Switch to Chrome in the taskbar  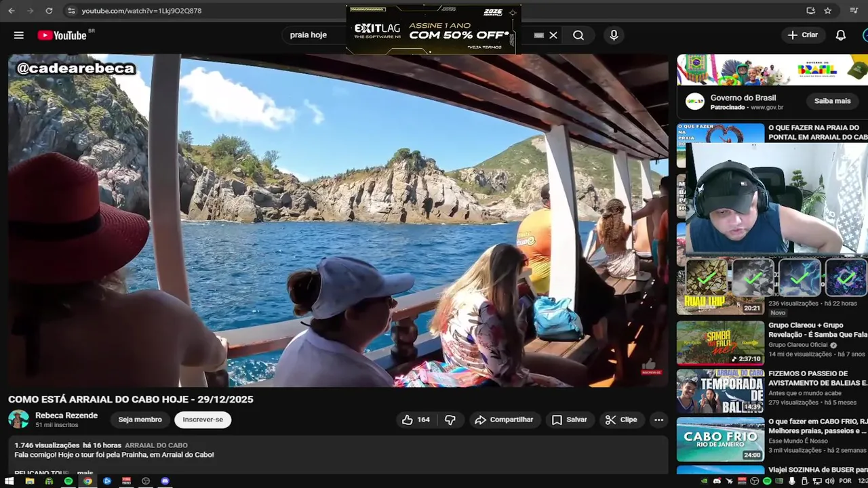87,481
